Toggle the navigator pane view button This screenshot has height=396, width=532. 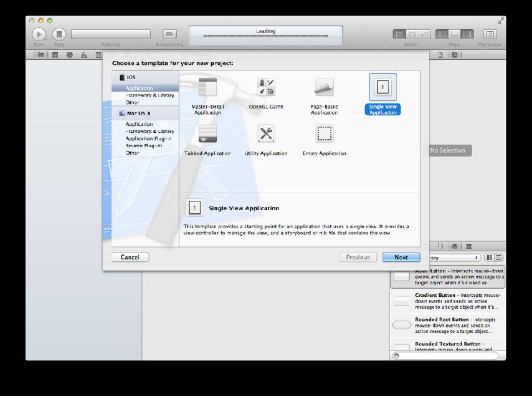click(x=442, y=34)
